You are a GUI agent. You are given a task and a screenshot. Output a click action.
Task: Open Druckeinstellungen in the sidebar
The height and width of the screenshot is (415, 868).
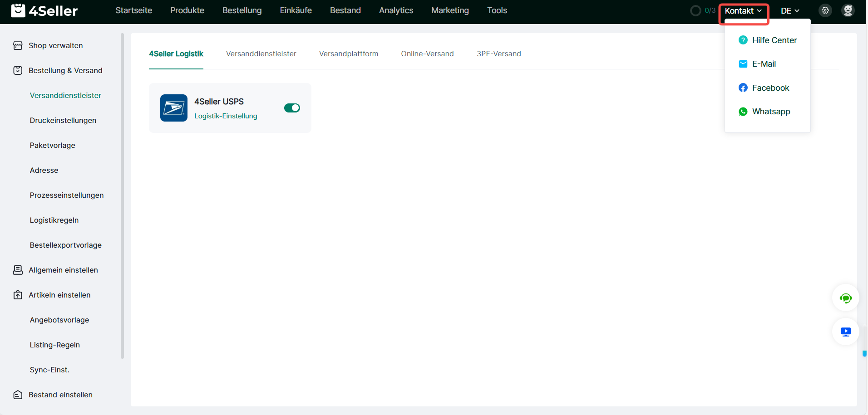coord(63,120)
